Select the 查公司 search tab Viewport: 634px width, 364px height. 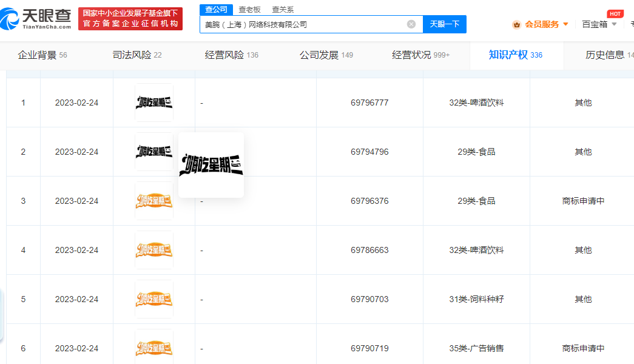(x=216, y=10)
